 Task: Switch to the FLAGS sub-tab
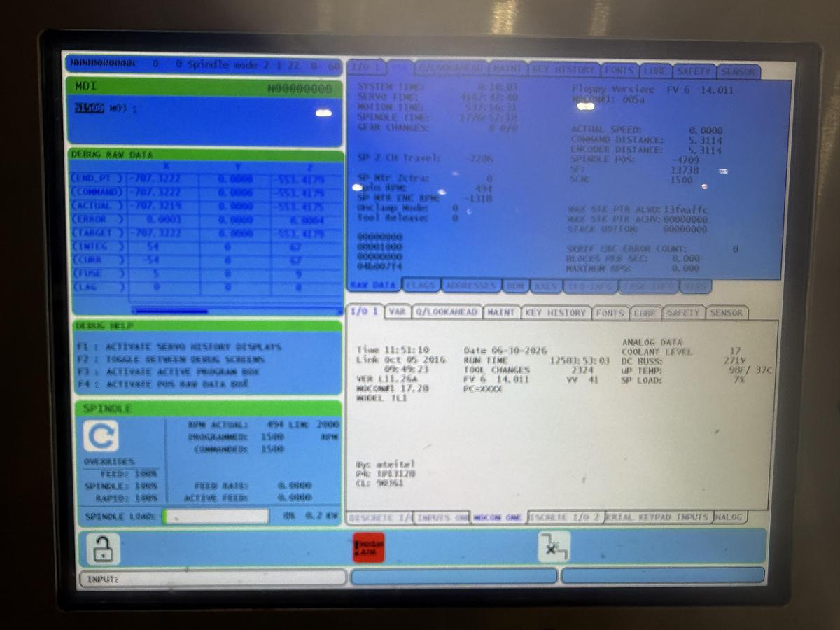[x=421, y=286]
